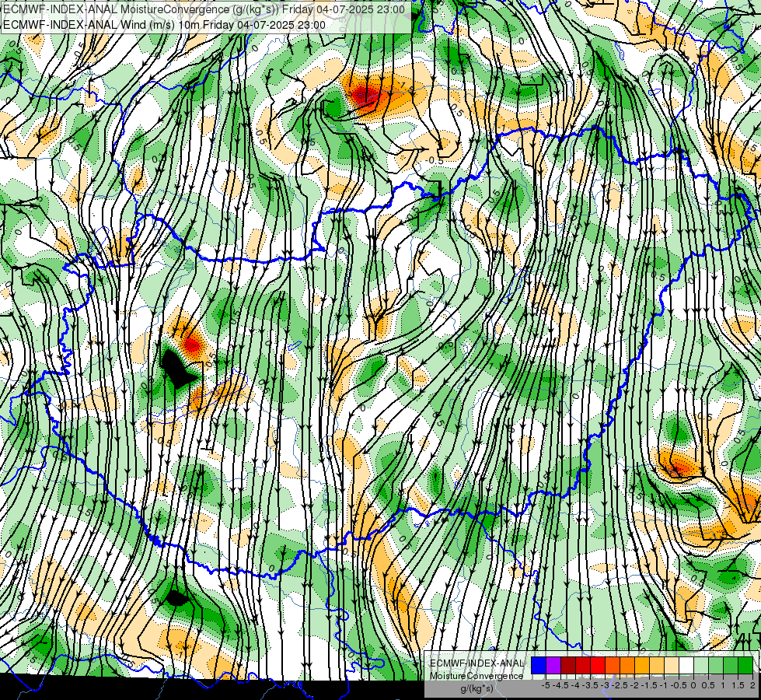Click the legend swatch between -4 and -3.5
761x700 pixels.
tap(583, 666)
